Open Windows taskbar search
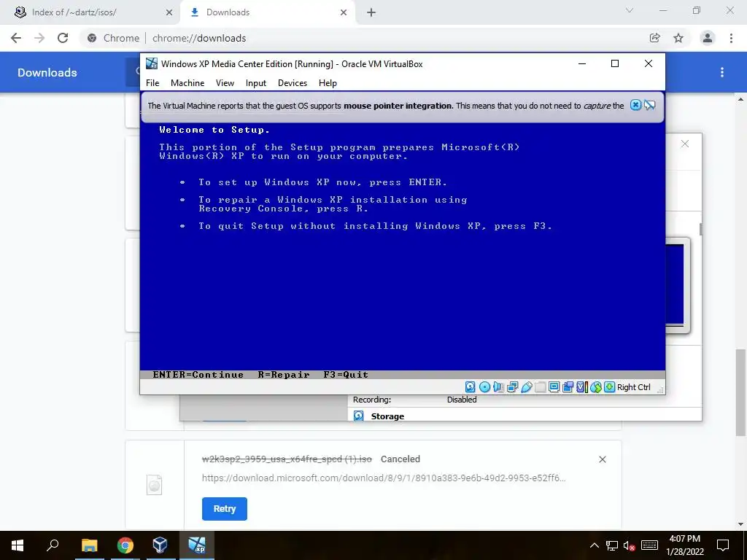This screenshot has height=560, width=747. coord(53,545)
